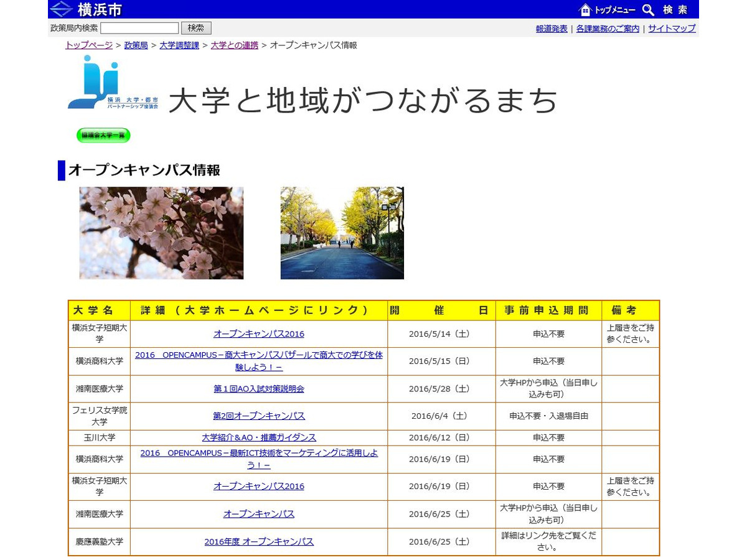Navigate to 大学調整課 breadcrumb

179,45
